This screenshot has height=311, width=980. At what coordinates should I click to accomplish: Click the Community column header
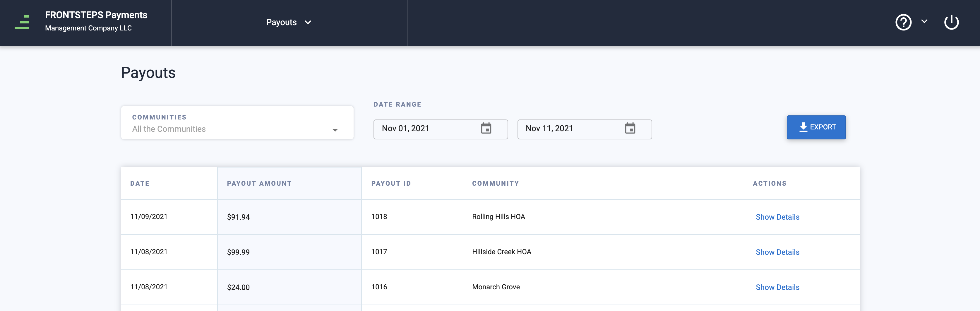[x=495, y=184]
